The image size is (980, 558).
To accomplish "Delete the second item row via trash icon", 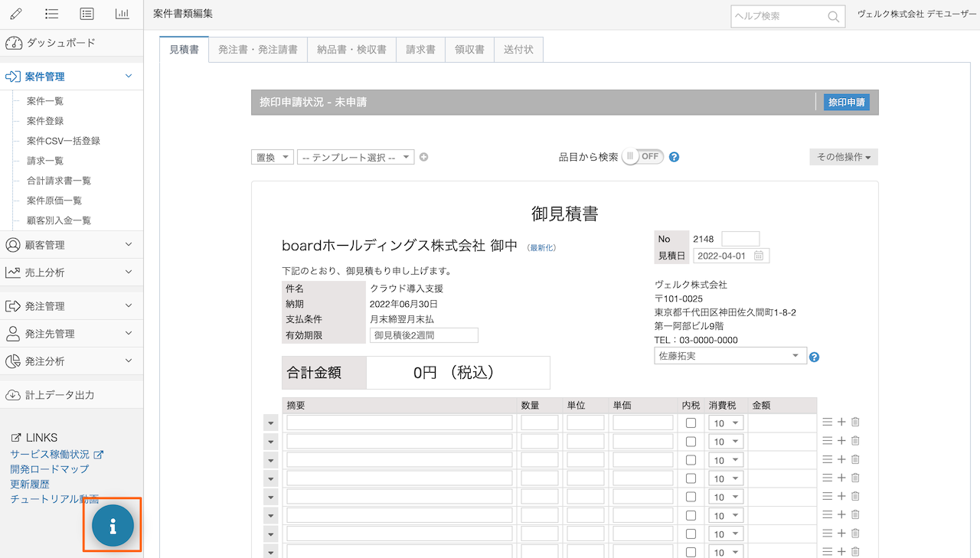I will point(856,441).
